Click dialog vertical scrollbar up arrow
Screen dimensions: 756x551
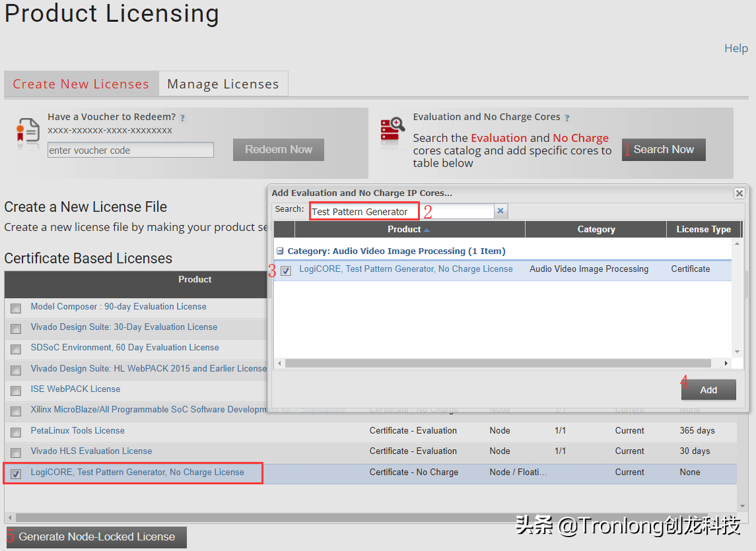tap(738, 244)
